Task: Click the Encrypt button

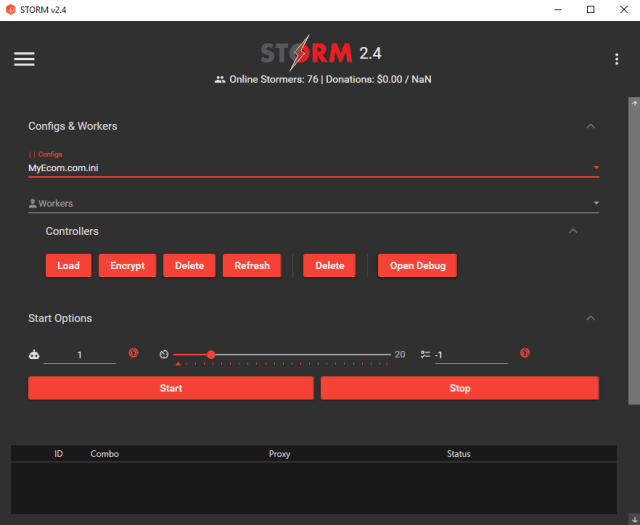Action: pyautogui.click(x=127, y=265)
